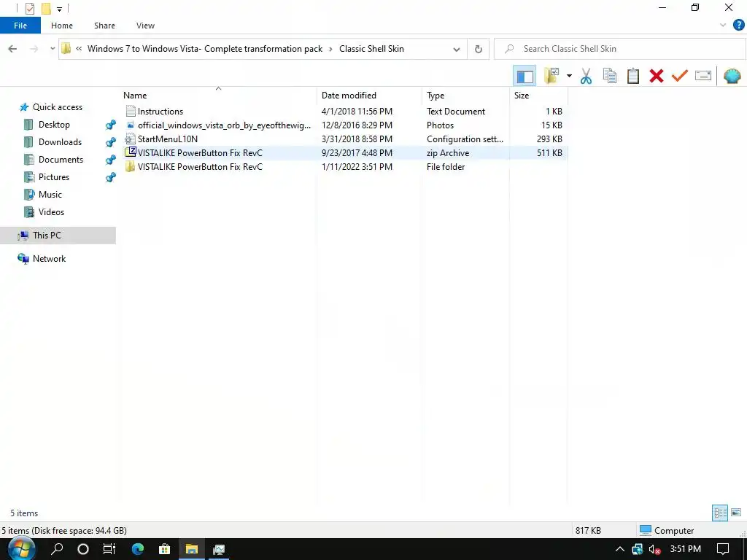Show hidden system tray icons
747x560 pixels.
point(620,549)
